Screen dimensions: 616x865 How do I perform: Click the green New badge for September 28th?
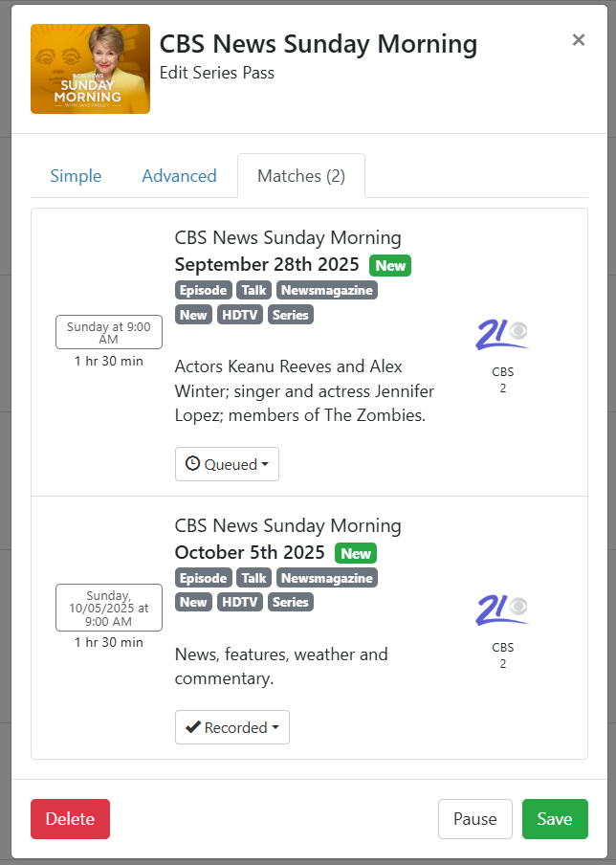click(390, 265)
